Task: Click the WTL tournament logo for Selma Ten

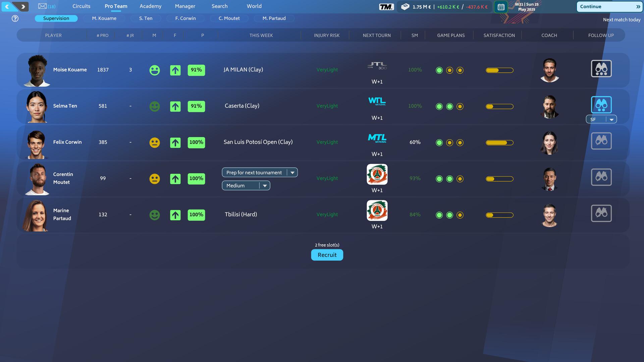Action: pos(377,102)
